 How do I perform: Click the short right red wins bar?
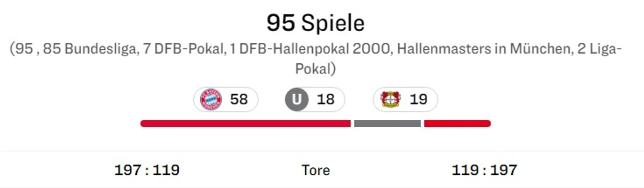click(x=457, y=124)
